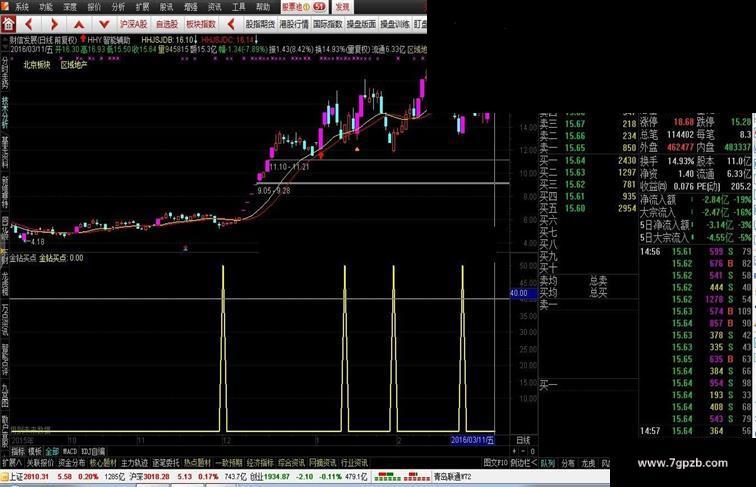Click the plus zoom button under chart
Image resolution: width=756 pixels, height=487 pixels.
tap(514, 451)
